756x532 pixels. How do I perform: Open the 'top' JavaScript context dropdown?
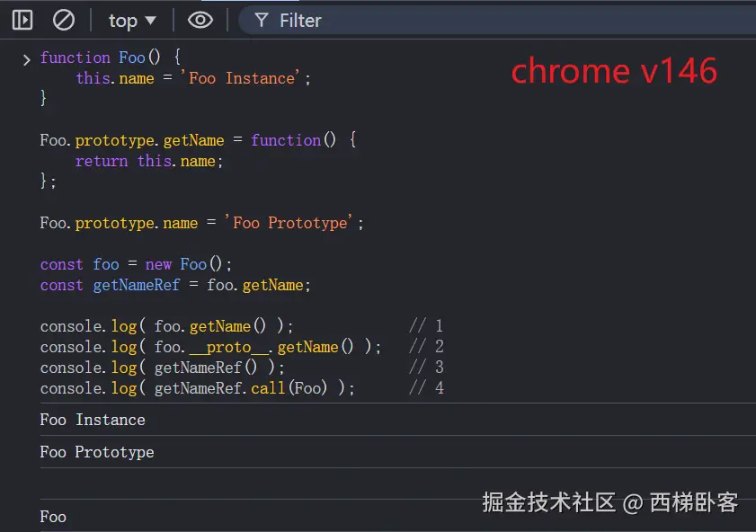pyautogui.click(x=132, y=21)
